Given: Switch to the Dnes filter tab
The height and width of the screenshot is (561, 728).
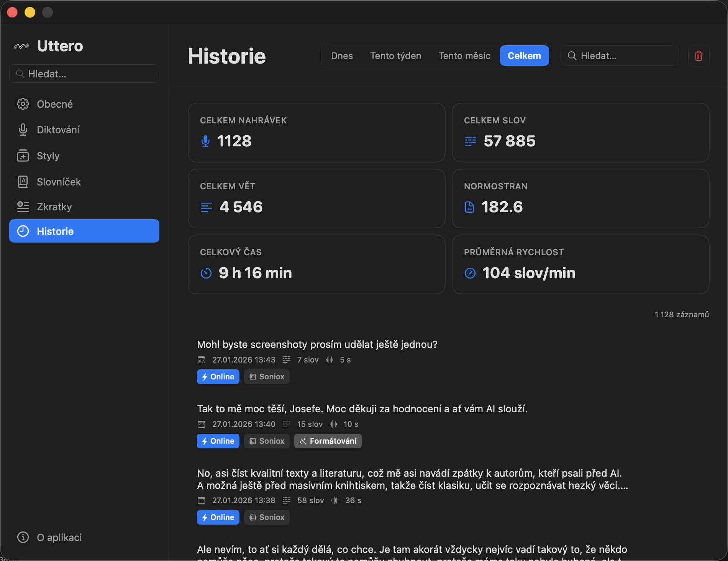Looking at the screenshot, I should [x=342, y=56].
